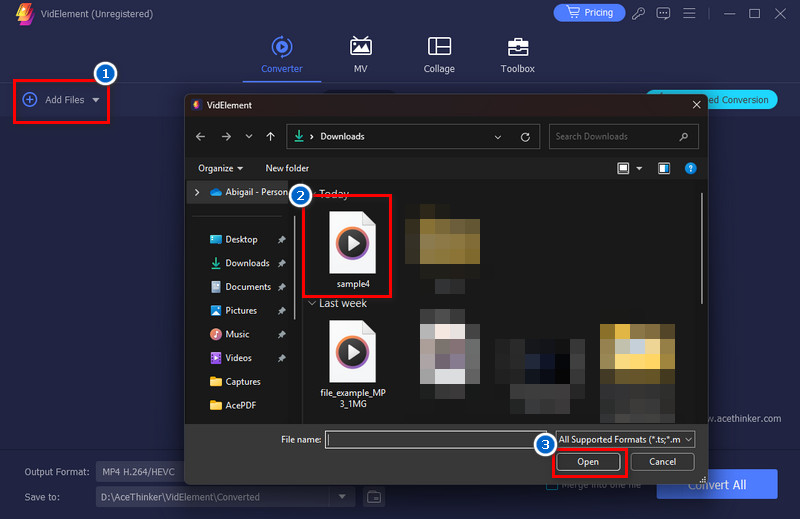
Task: Click the file list vertical scrollbar
Action: 702,249
